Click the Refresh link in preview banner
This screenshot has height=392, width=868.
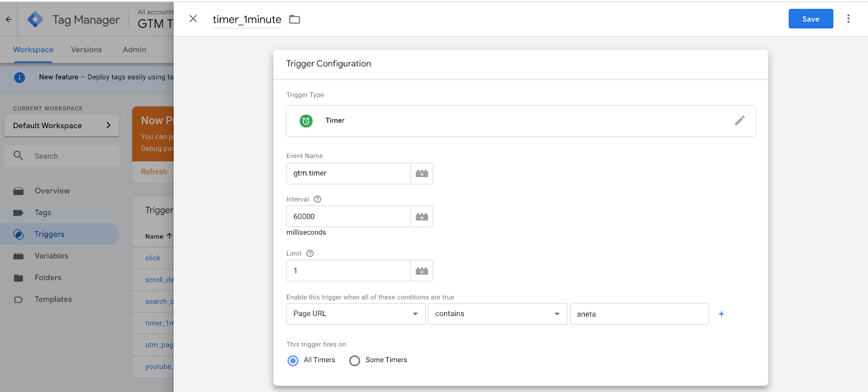click(154, 172)
